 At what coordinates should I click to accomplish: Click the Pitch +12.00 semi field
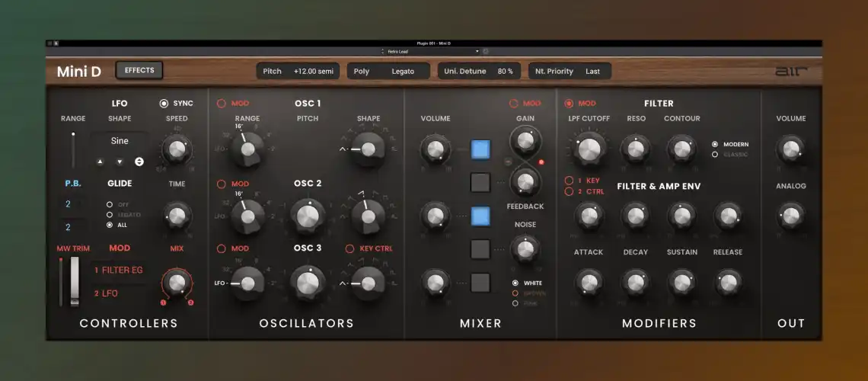point(298,71)
